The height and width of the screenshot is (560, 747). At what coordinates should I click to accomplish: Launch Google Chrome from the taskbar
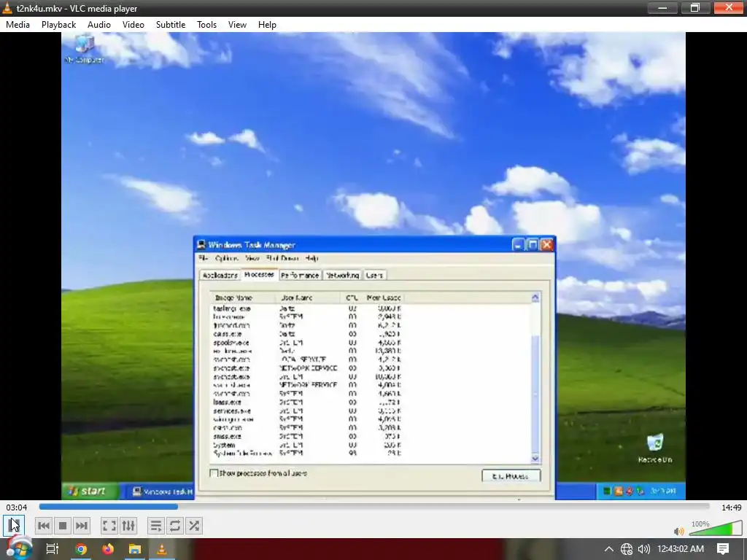click(x=81, y=549)
